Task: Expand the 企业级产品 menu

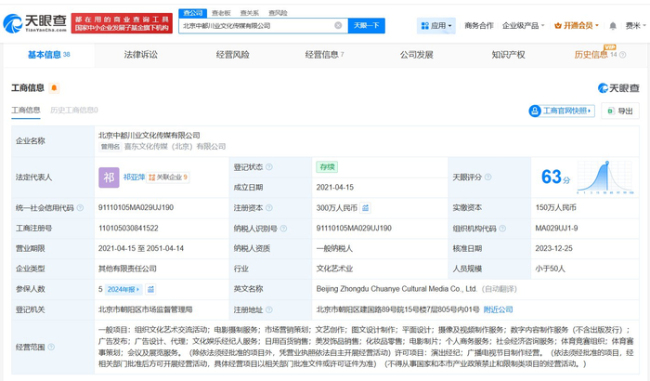Action: click(523, 26)
